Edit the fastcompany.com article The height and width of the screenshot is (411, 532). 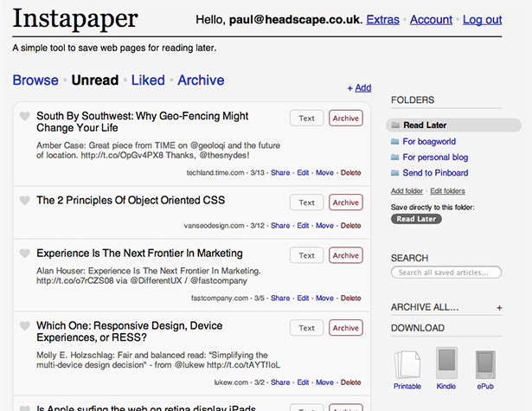tap(303, 299)
